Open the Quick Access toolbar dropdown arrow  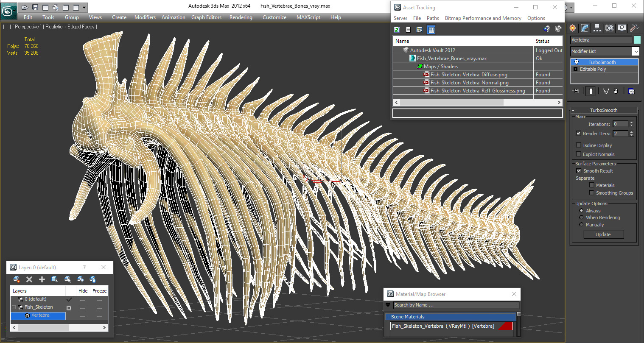pyautogui.click(x=84, y=7)
